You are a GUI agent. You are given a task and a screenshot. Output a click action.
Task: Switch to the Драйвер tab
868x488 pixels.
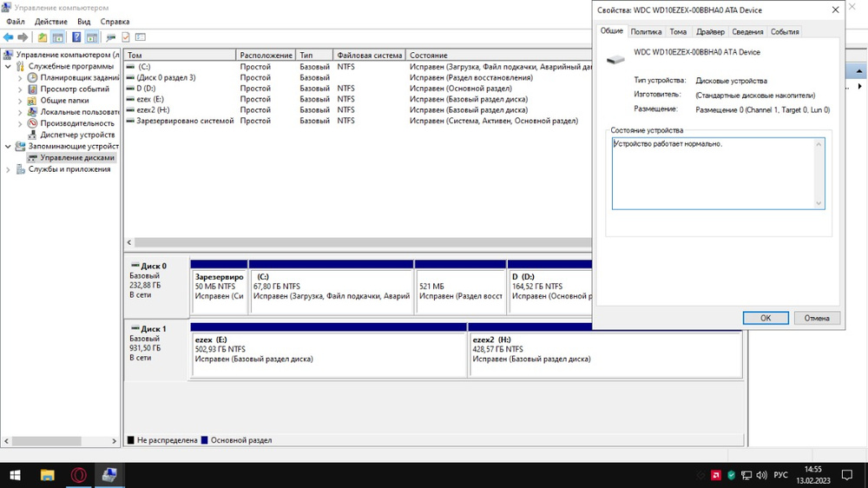coord(710,32)
